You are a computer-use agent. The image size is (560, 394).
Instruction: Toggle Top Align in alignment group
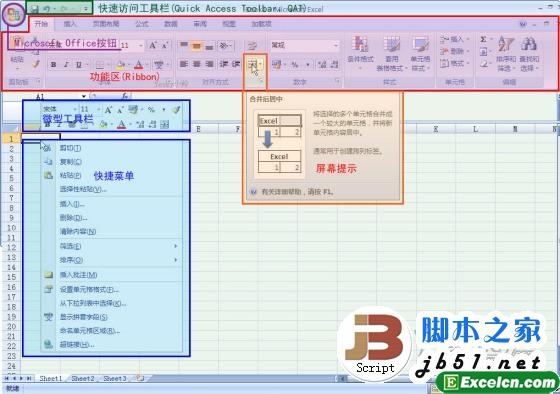click(x=184, y=45)
